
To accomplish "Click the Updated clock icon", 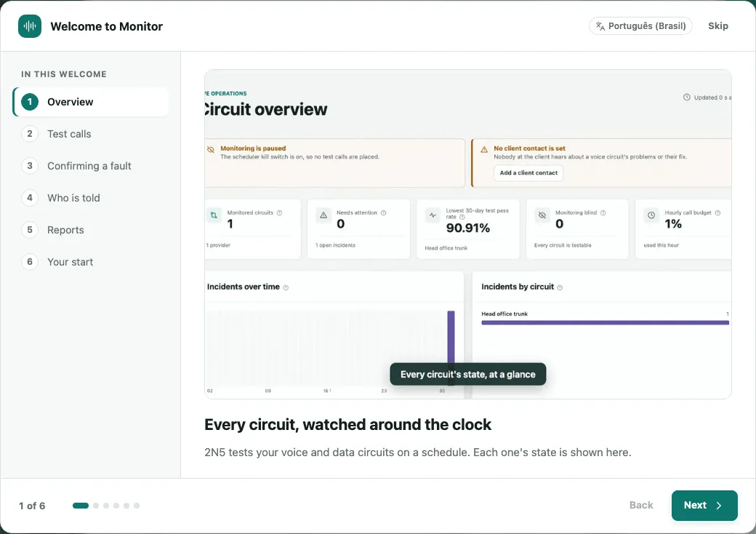I will click(686, 97).
